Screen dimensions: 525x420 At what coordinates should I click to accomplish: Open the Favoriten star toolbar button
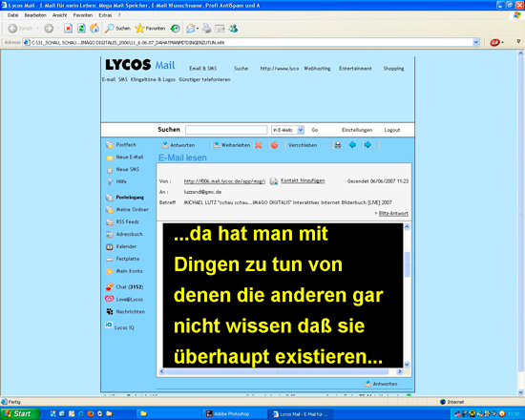click(x=150, y=29)
